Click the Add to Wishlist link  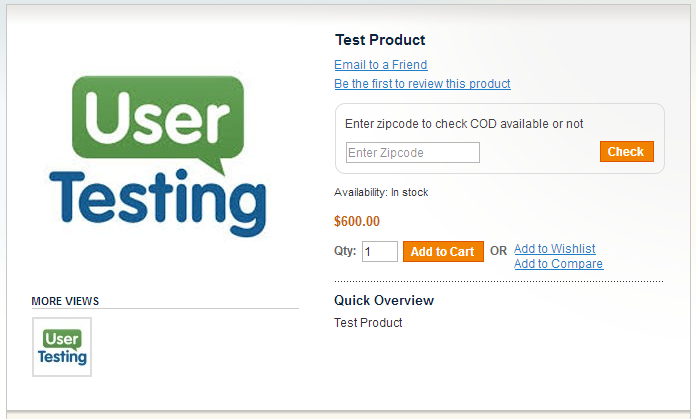(554, 249)
